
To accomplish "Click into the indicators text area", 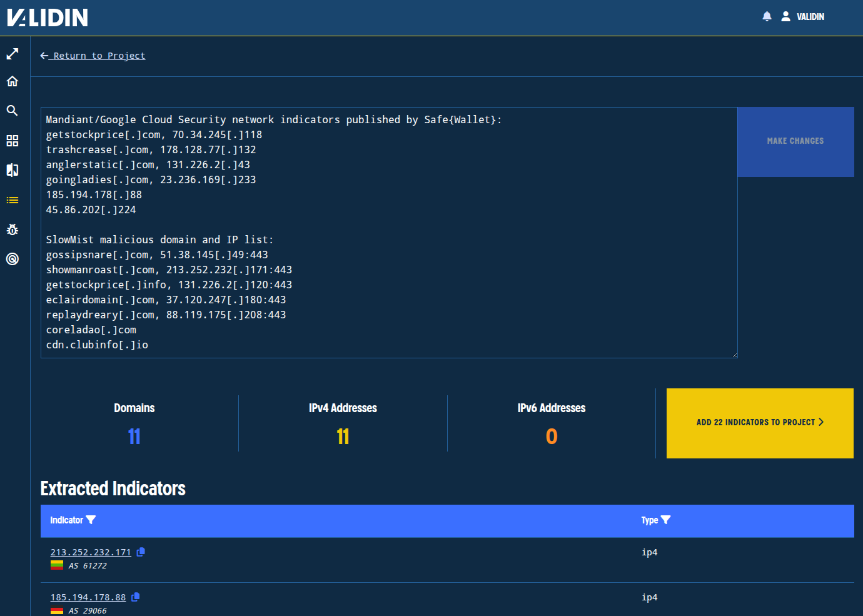I will pyautogui.click(x=389, y=233).
